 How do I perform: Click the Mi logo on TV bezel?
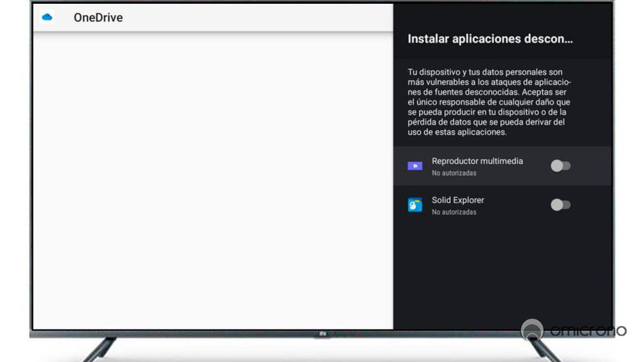[x=321, y=333]
